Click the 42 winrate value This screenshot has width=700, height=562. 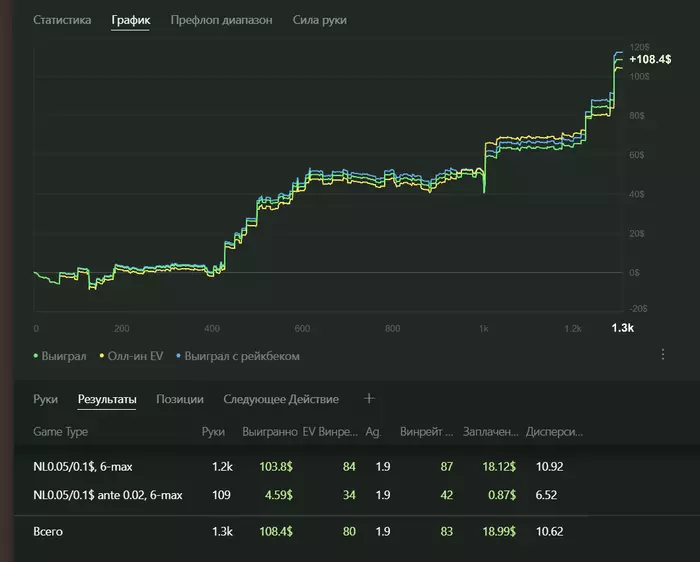click(446, 495)
